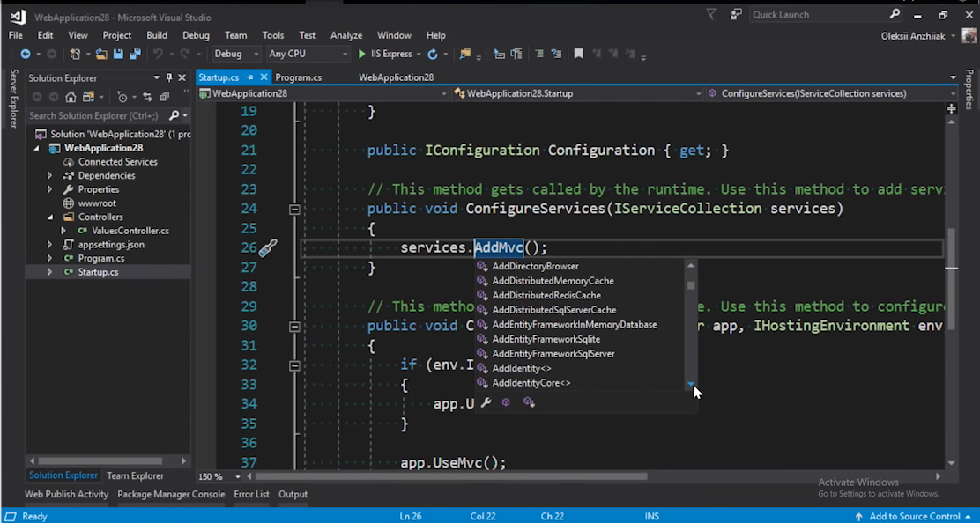Viewport: 980px width, 523px height.
Task: Click the feedback icon next to Quick Launch
Action: tap(736, 15)
